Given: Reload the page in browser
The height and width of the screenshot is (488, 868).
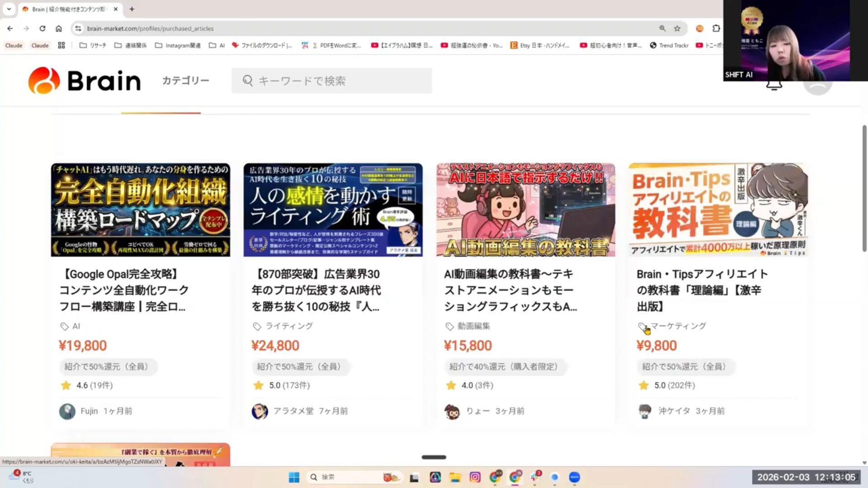Looking at the screenshot, I should (x=42, y=28).
